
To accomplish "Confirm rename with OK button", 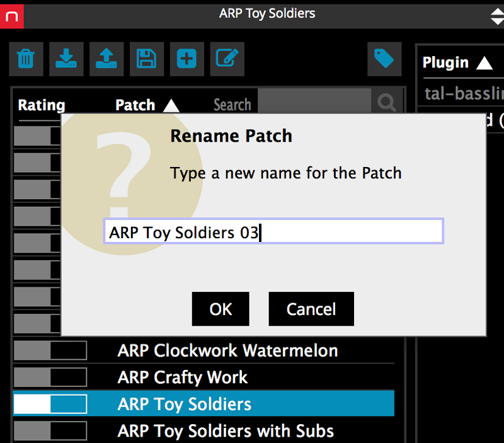I will 220,309.
